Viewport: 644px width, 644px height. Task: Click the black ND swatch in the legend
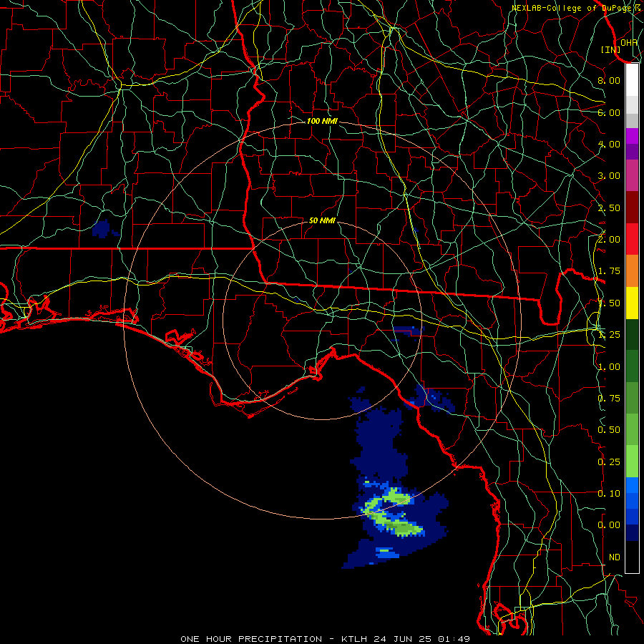[x=632, y=557]
